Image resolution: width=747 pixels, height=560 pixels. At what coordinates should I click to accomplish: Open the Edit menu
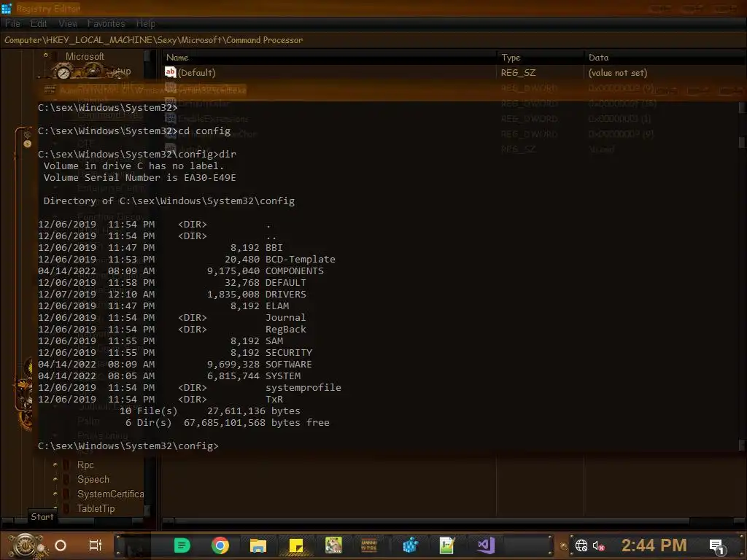coord(39,23)
